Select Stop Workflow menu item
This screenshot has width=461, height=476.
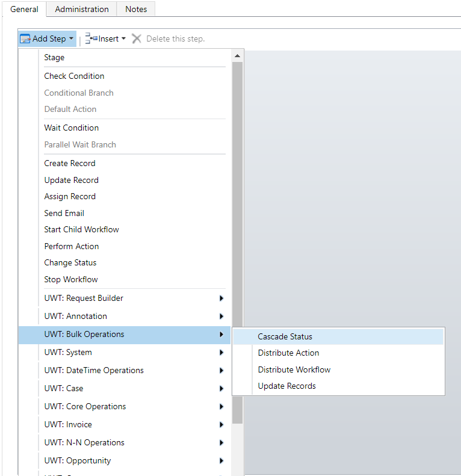(70, 280)
